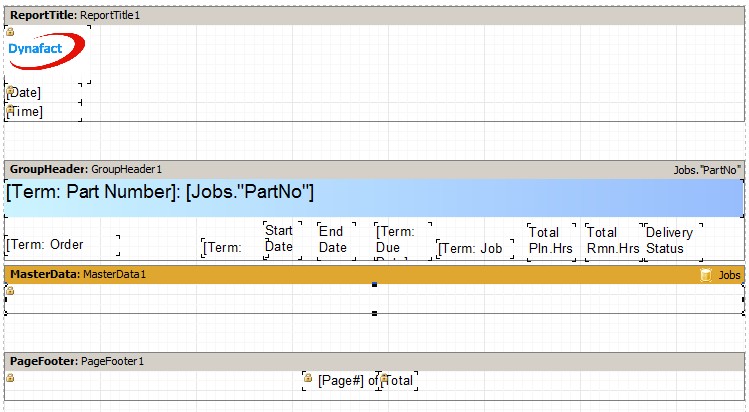Click the Jobs dataset icon
The width and height of the screenshot is (749, 412).
706,274
